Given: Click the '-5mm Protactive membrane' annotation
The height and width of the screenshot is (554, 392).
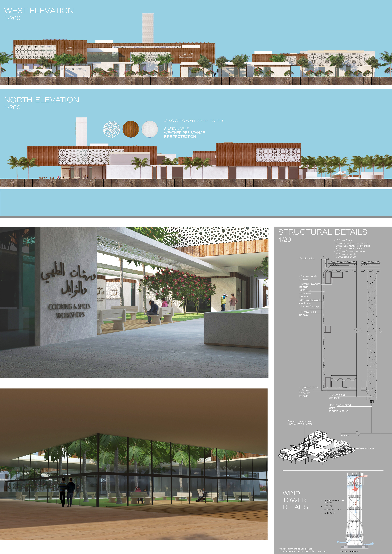Looking at the screenshot, I should tap(351, 243).
